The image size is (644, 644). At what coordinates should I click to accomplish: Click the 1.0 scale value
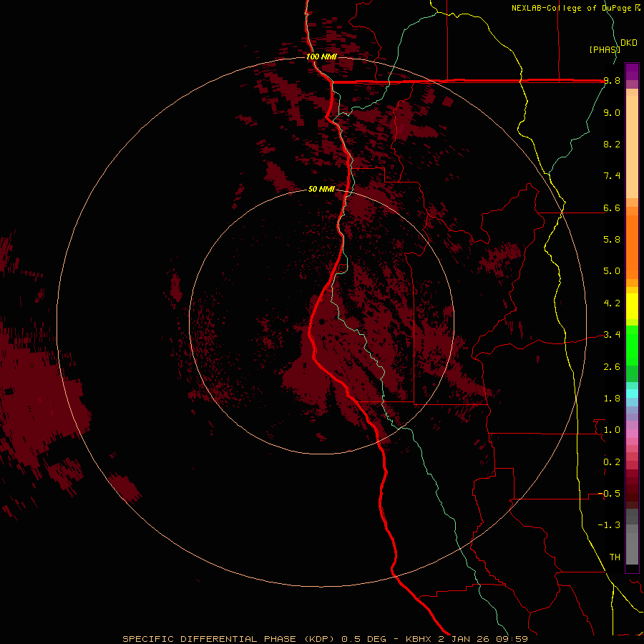point(612,430)
